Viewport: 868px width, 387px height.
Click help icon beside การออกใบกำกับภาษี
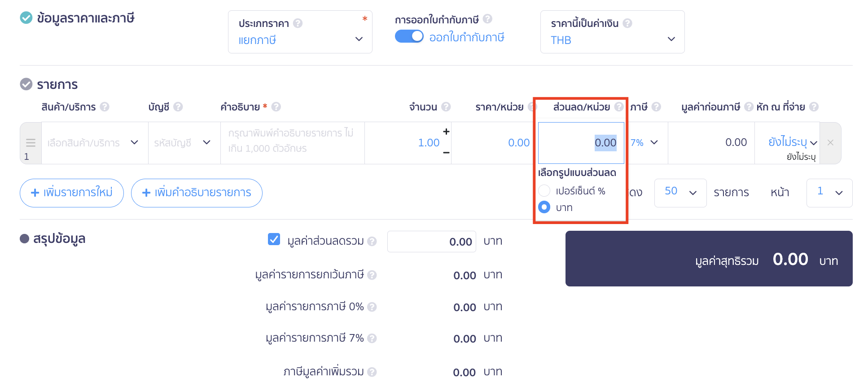(487, 19)
